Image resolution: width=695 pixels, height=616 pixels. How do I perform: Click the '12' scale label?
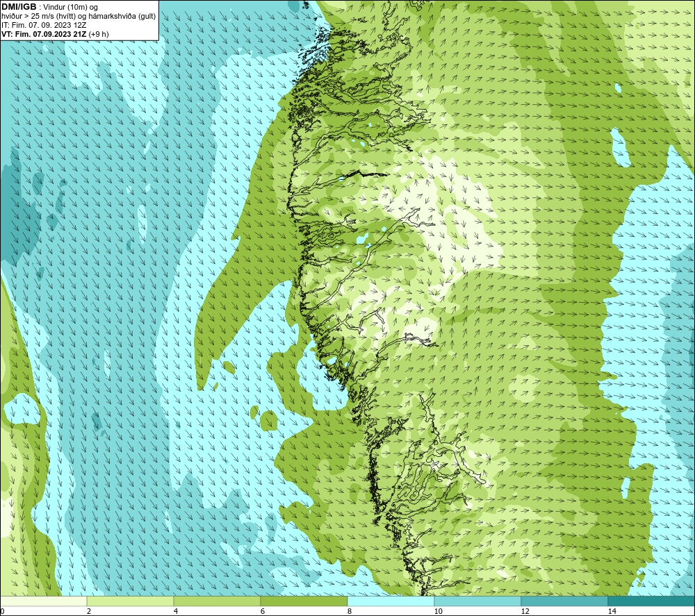(525, 612)
